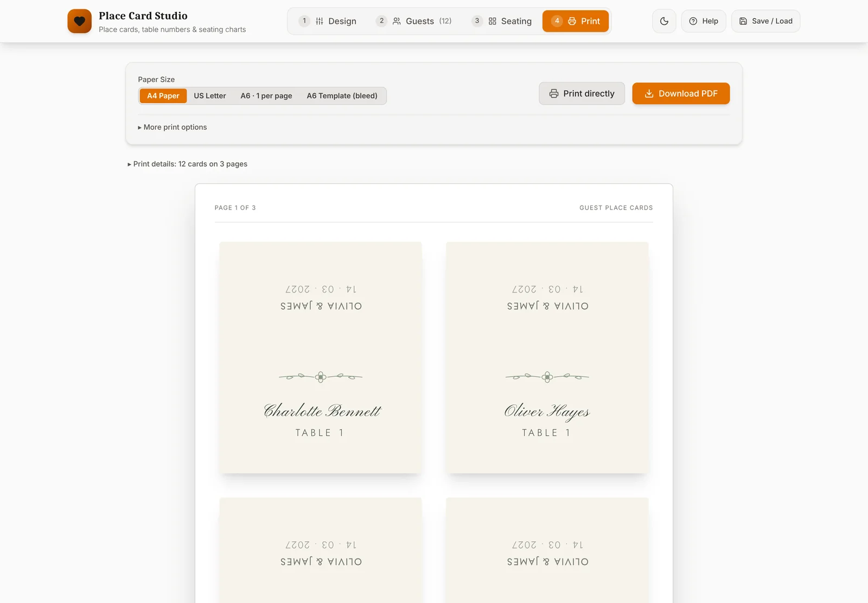Click the Print directly button
The height and width of the screenshot is (603, 868).
[x=582, y=93]
